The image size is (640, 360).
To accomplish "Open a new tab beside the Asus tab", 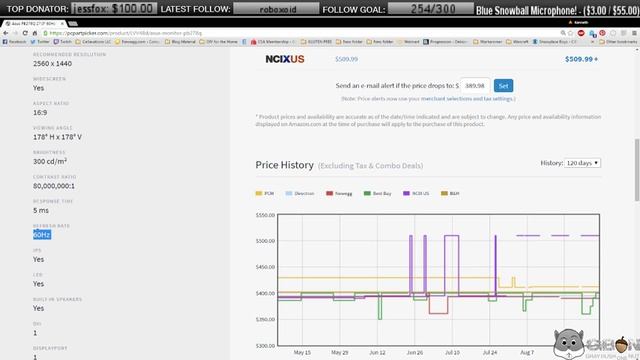I will point(73,24).
